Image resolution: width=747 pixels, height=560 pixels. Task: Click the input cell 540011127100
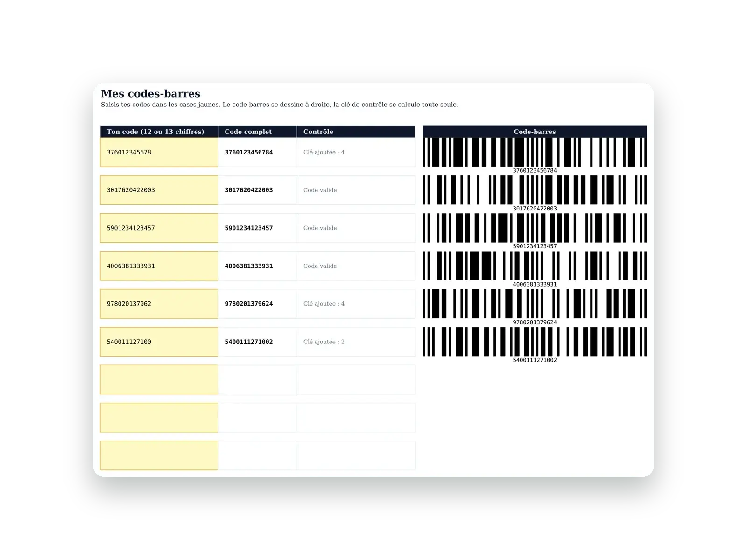159,342
